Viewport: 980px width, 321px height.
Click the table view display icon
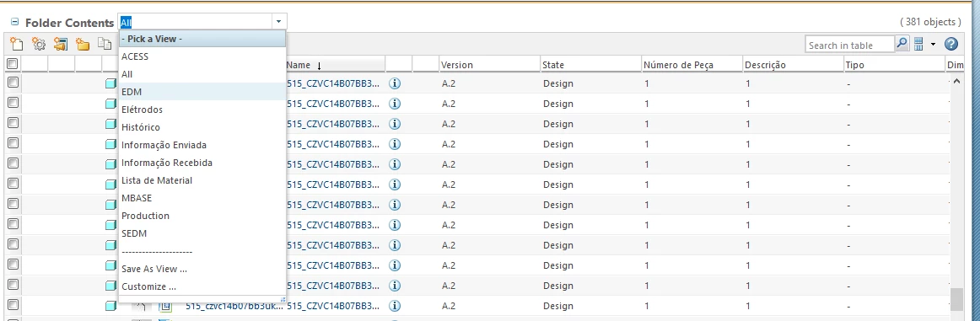(x=918, y=44)
